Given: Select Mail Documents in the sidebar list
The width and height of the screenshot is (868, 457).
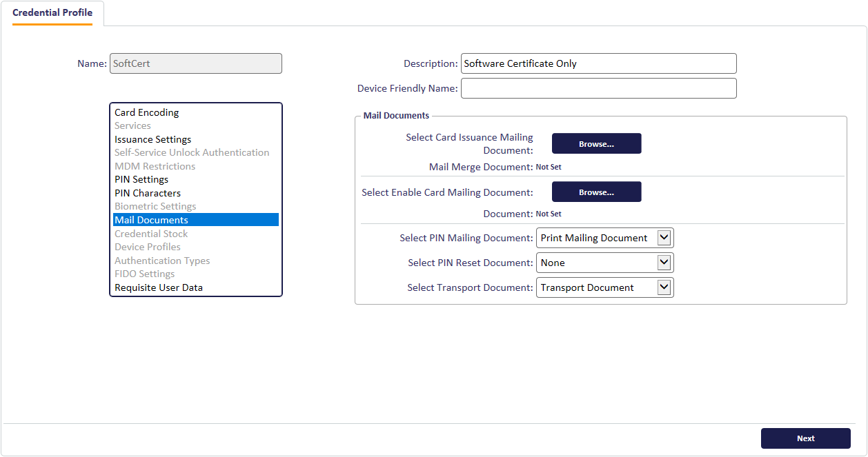Looking at the screenshot, I should (152, 220).
